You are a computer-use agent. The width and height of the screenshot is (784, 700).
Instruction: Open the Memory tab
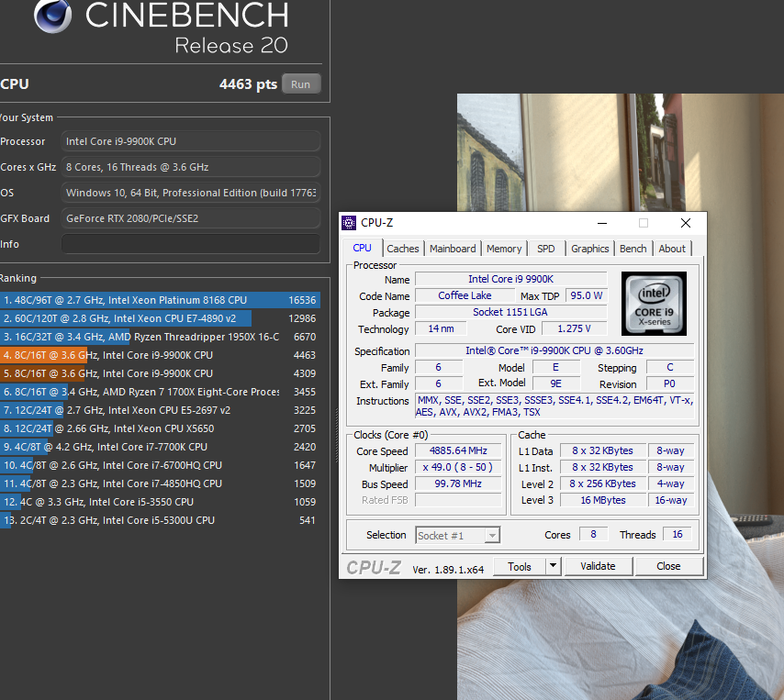(x=504, y=249)
